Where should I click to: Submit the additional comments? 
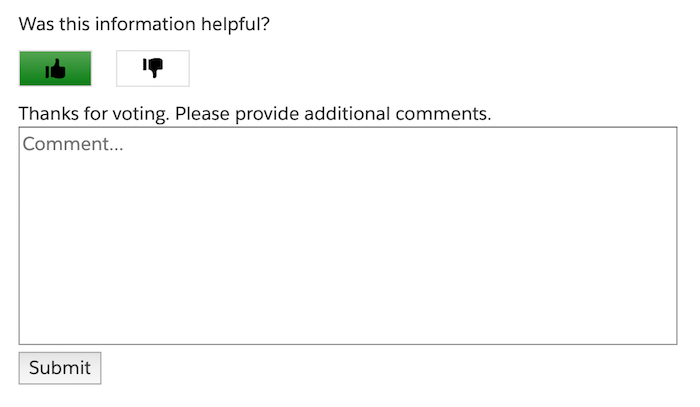[x=60, y=368]
